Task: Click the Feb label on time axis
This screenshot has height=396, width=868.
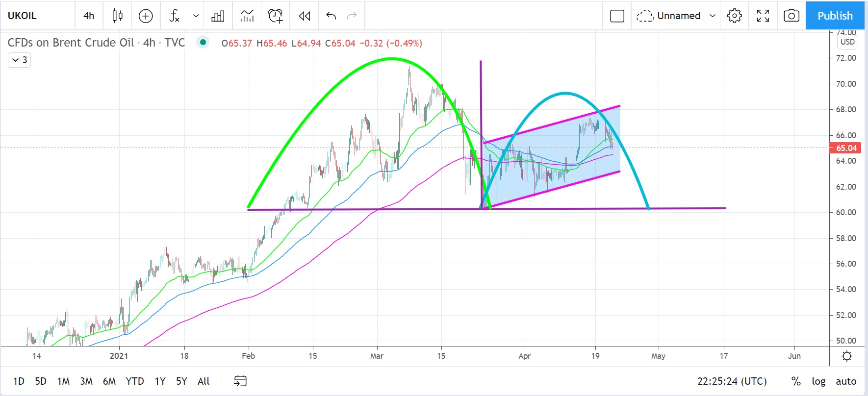Action: coord(249,356)
